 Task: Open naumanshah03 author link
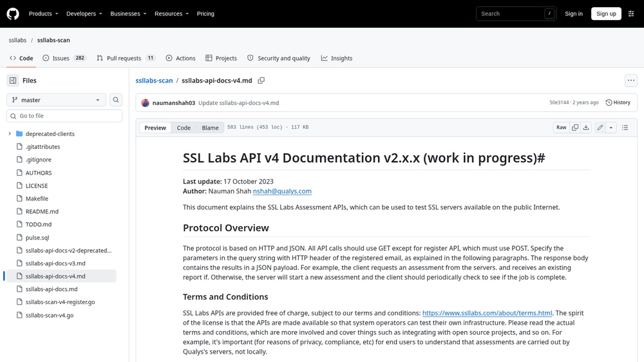(x=174, y=102)
